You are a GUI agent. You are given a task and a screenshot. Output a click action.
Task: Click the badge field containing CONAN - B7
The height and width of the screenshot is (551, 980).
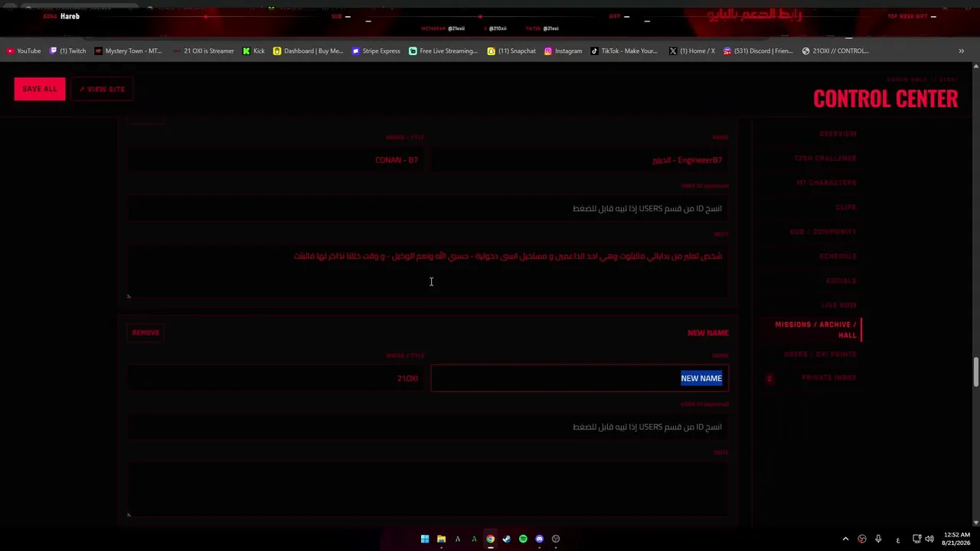coord(276,160)
